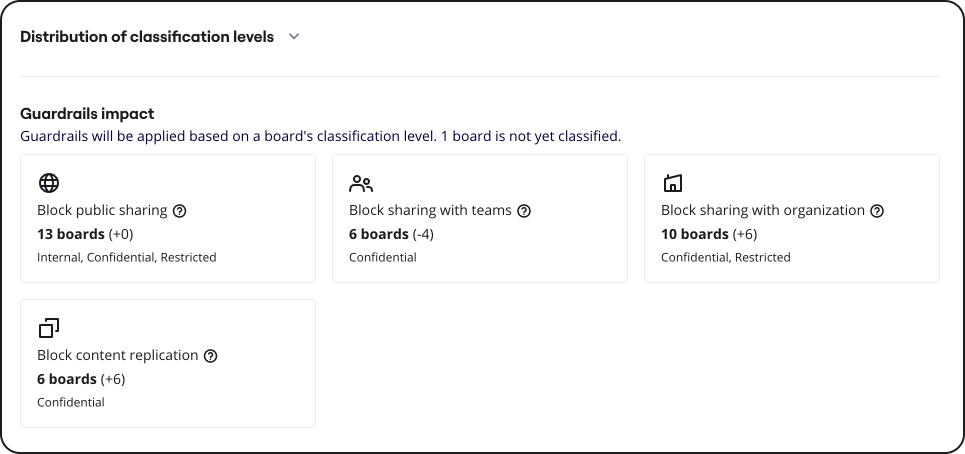The image size is (965, 454).
Task: Click the Block sharing with organization label
Action: [x=763, y=211]
